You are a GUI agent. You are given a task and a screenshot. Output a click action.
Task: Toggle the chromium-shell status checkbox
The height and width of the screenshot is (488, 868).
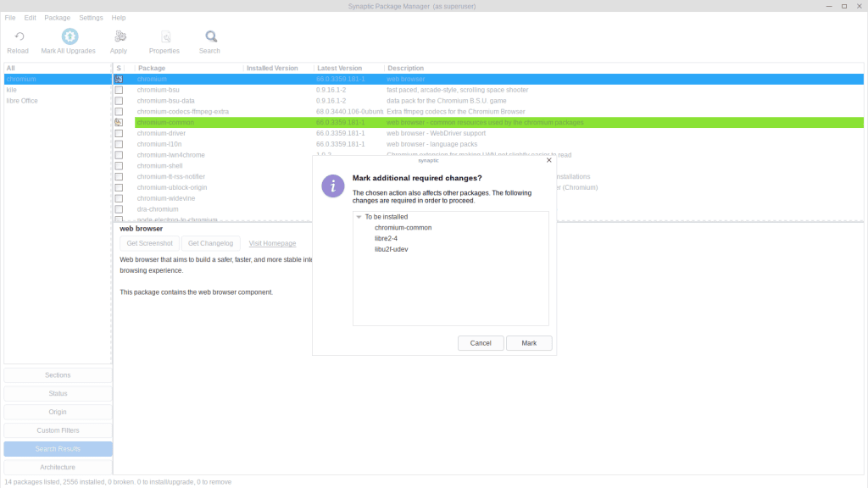(x=119, y=166)
